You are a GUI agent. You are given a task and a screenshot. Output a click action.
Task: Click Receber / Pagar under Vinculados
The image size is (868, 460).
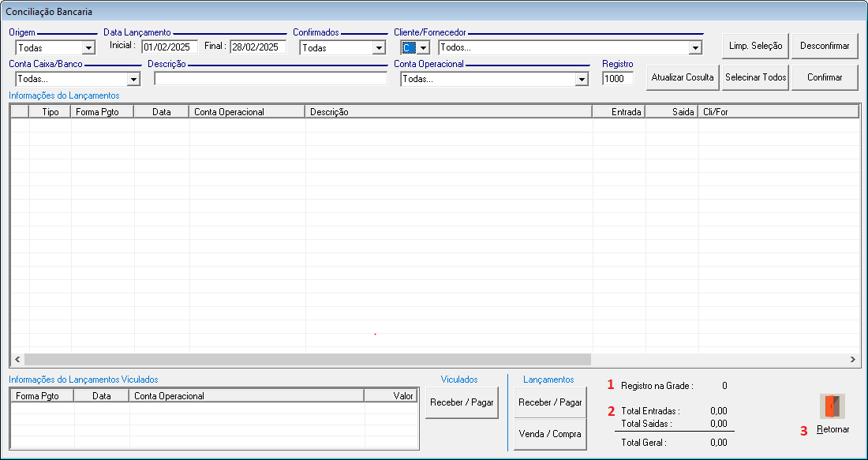coord(462,402)
